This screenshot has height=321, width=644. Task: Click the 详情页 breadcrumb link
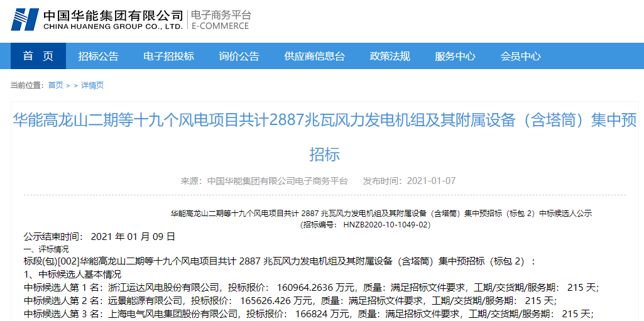tap(92, 85)
